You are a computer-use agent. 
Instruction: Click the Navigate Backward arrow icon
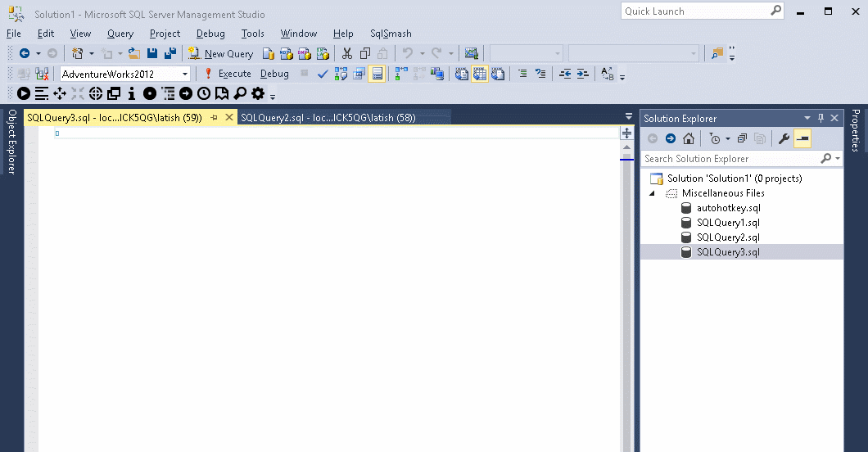pyautogui.click(x=25, y=53)
